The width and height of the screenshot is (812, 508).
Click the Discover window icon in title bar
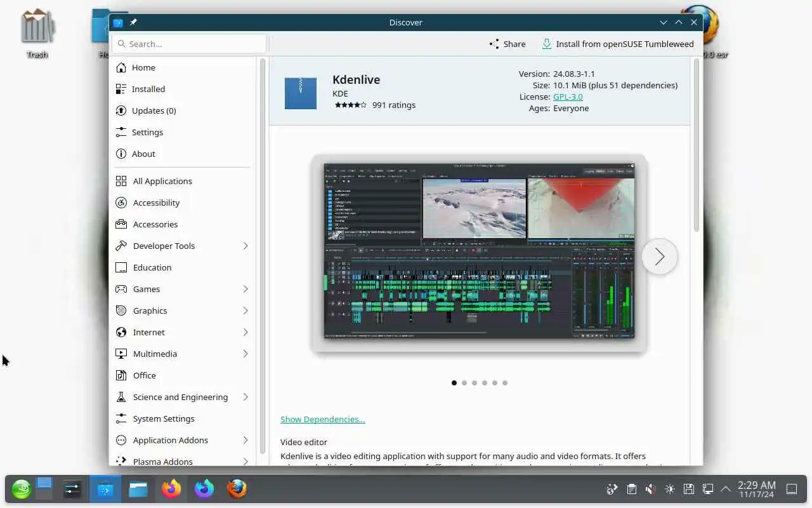pos(118,22)
